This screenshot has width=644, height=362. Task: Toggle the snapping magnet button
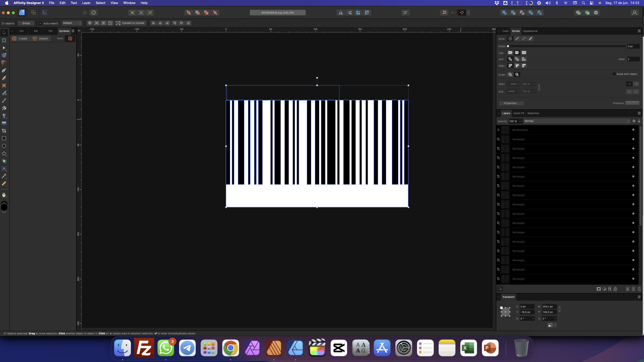point(462,13)
